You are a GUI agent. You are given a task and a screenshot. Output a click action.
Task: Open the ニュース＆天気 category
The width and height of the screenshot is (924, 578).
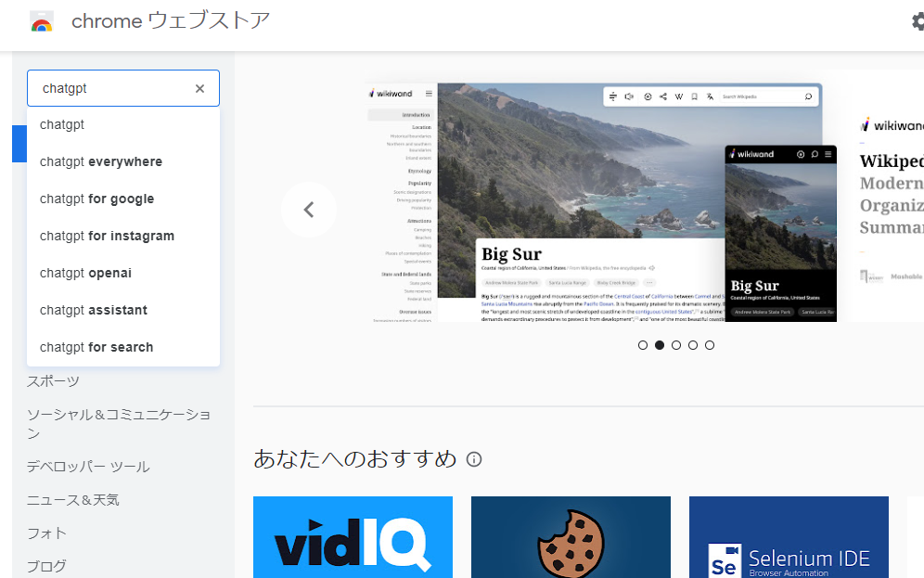[x=73, y=500]
